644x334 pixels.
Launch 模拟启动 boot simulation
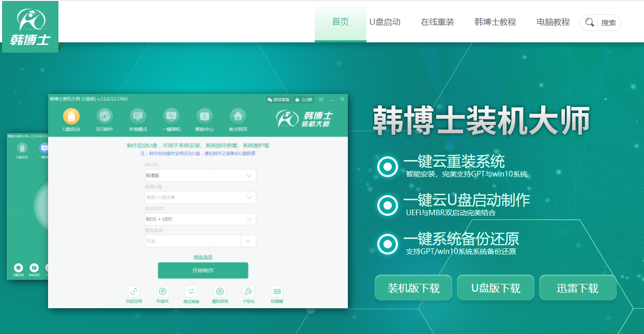click(x=220, y=295)
